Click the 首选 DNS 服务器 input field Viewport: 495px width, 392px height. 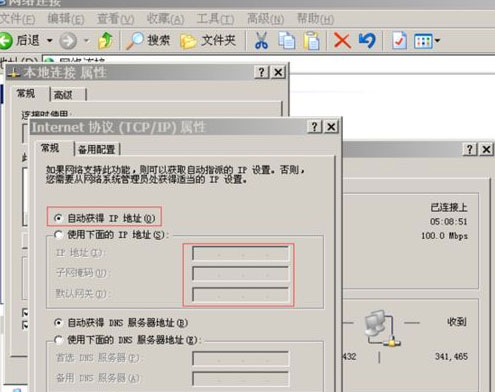pyautogui.click(x=240, y=359)
